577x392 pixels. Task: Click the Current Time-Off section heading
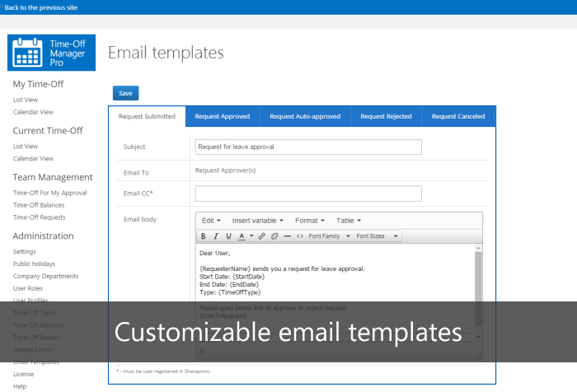pos(48,131)
